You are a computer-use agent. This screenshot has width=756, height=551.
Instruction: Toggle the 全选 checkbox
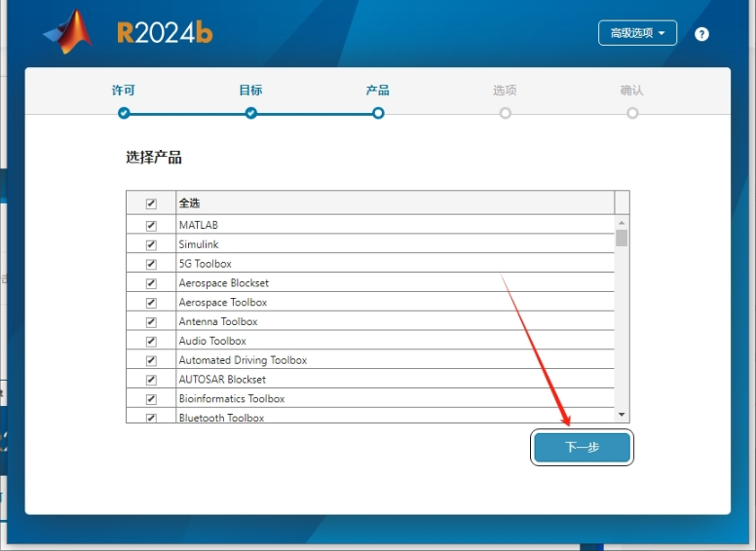(x=151, y=203)
